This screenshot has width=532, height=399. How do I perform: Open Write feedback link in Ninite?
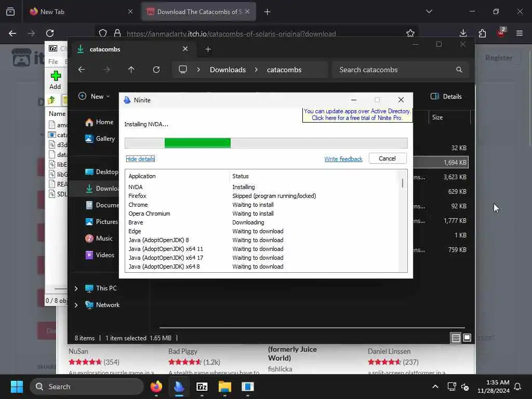click(343, 159)
